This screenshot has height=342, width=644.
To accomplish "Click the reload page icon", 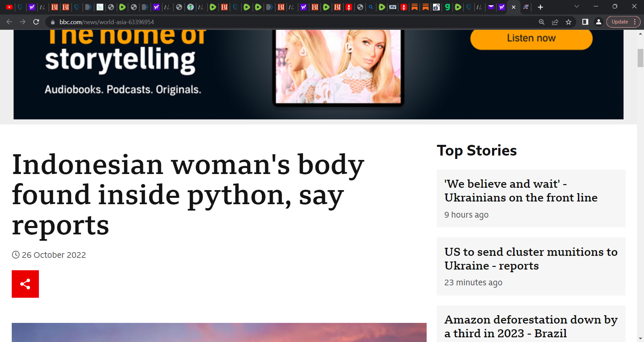I will [x=36, y=22].
